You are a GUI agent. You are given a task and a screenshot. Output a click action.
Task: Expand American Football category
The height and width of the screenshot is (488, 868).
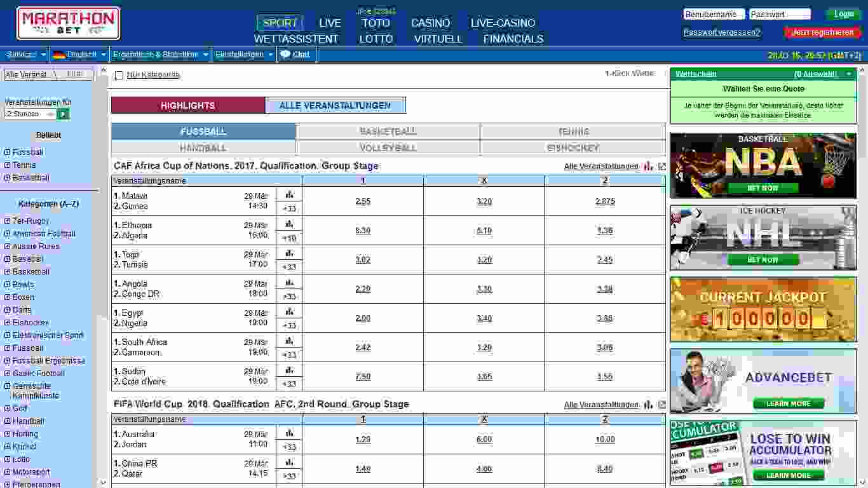coord(8,234)
